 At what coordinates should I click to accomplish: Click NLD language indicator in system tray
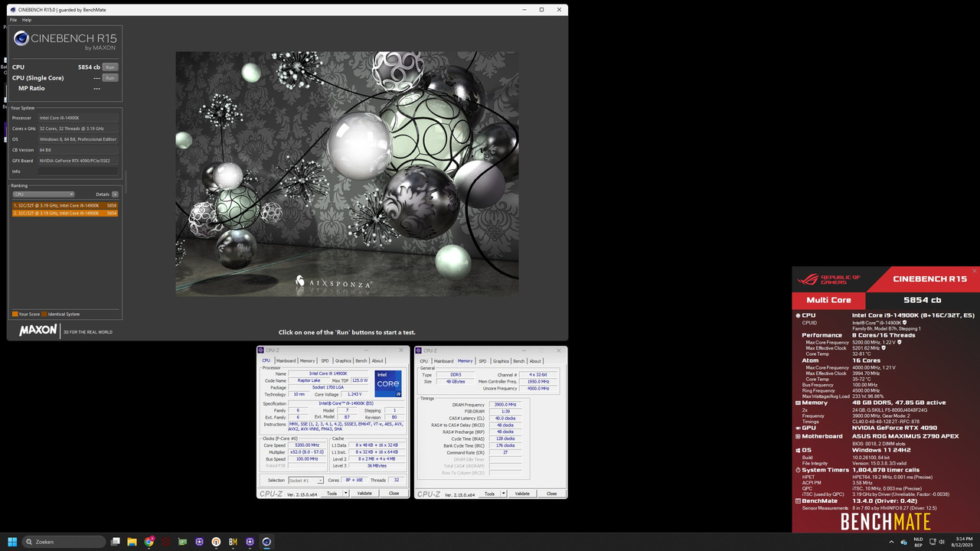coord(918,542)
